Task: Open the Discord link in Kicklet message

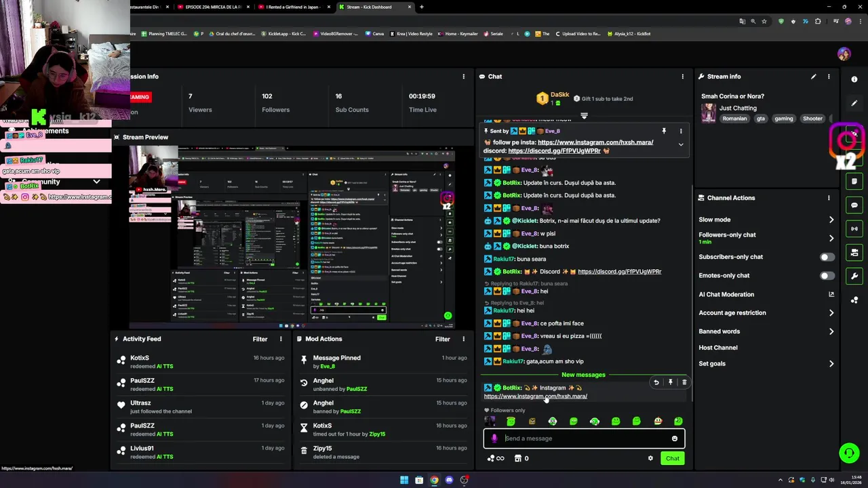Action: coord(620,272)
